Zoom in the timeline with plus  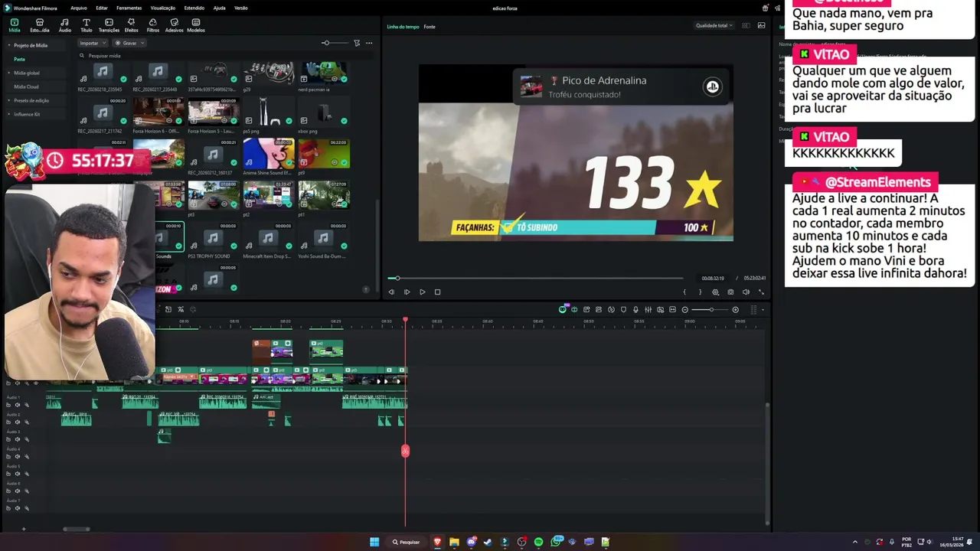click(x=736, y=309)
